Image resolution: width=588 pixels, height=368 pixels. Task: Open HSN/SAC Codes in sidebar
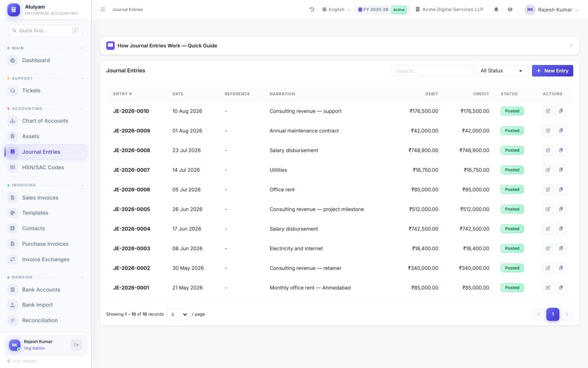[x=45, y=167]
